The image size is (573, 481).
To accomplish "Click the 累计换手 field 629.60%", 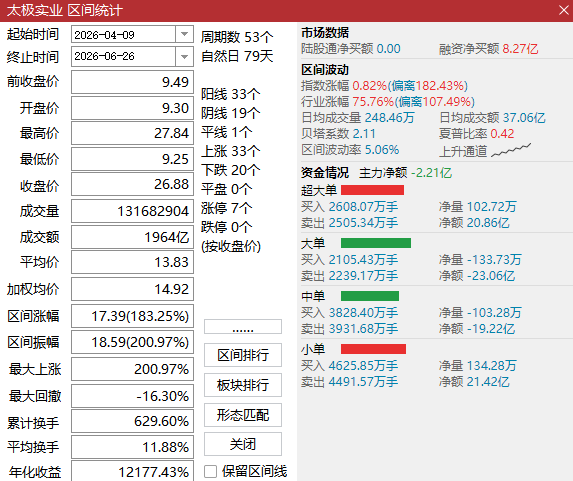I will [x=132, y=421].
